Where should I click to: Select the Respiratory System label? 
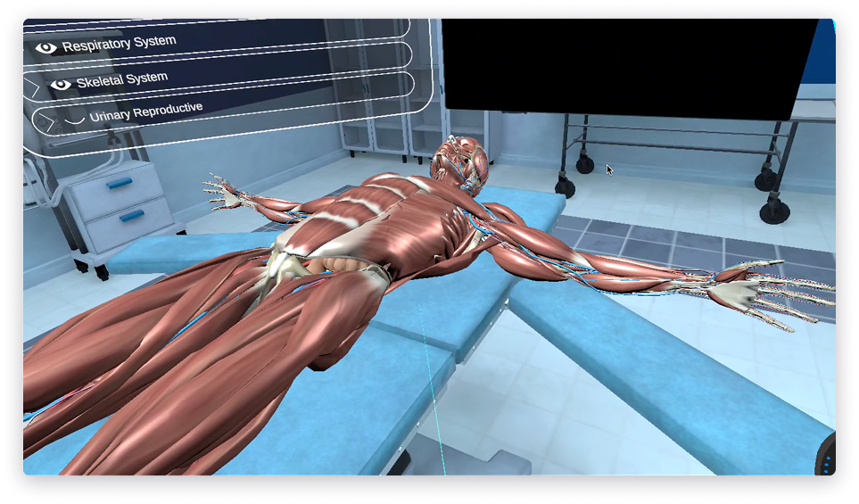click(x=119, y=42)
